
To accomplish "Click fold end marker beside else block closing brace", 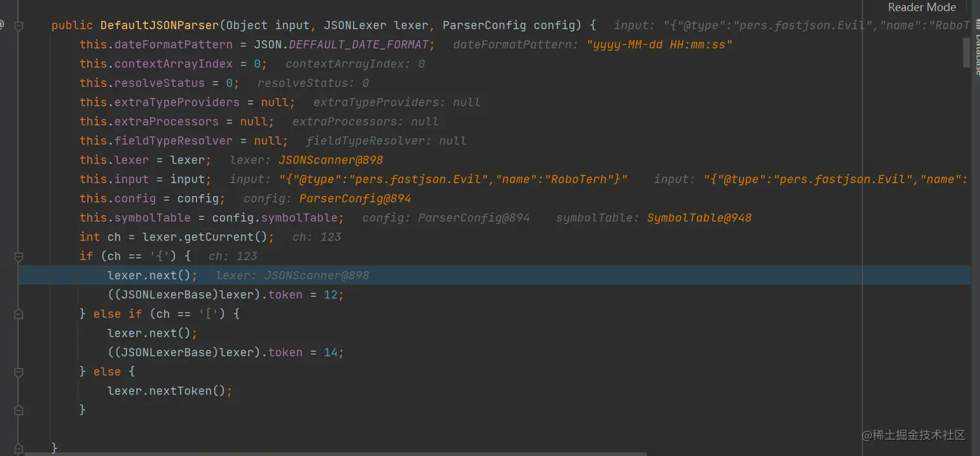I will point(19,410).
